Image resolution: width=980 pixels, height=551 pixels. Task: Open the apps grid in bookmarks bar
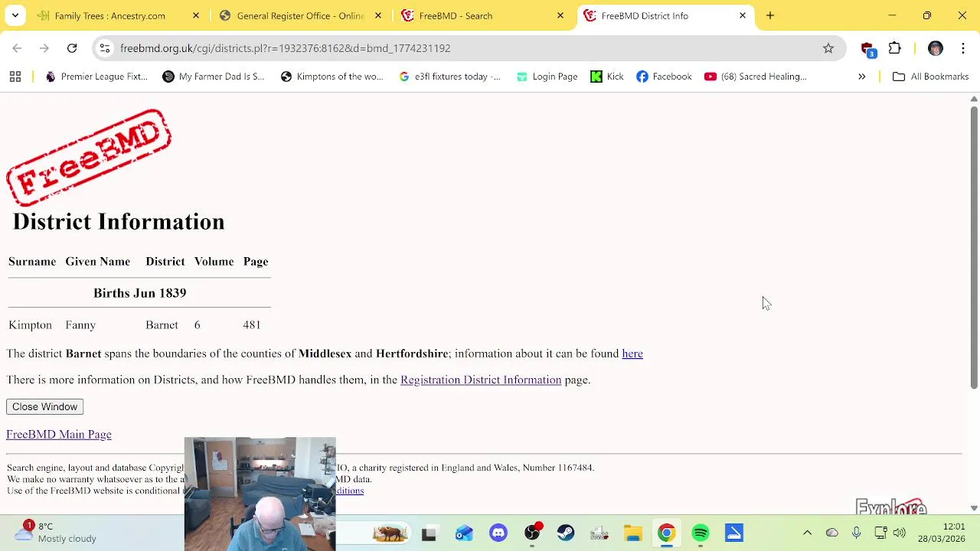[x=15, y=77]
